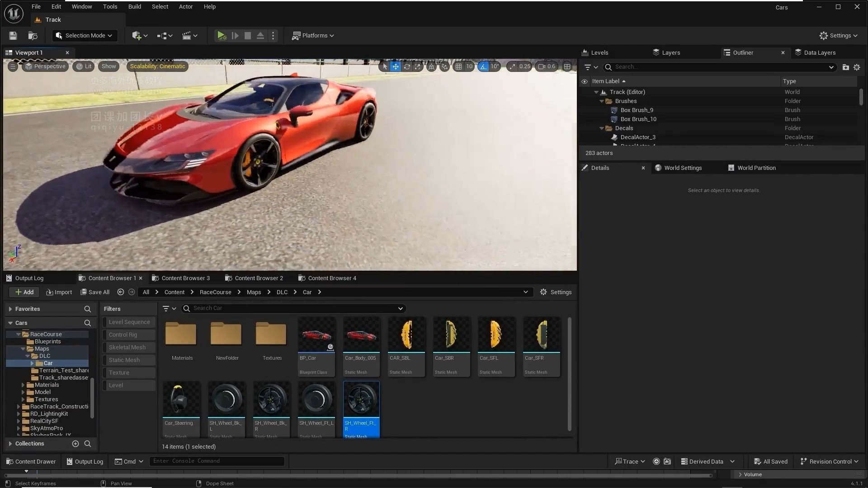The width and height of the screenshot is (868, 488).
Task: Toggle the Texture filter
Action: click(x=129, y=373)
